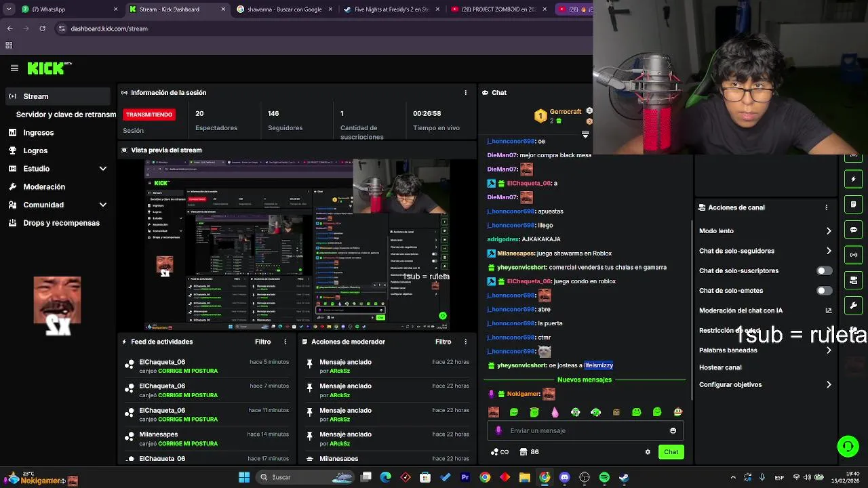This screenshot has height=488, width=868.
Task: Click the channel actions sidebar icon
Action: point(854,280)
